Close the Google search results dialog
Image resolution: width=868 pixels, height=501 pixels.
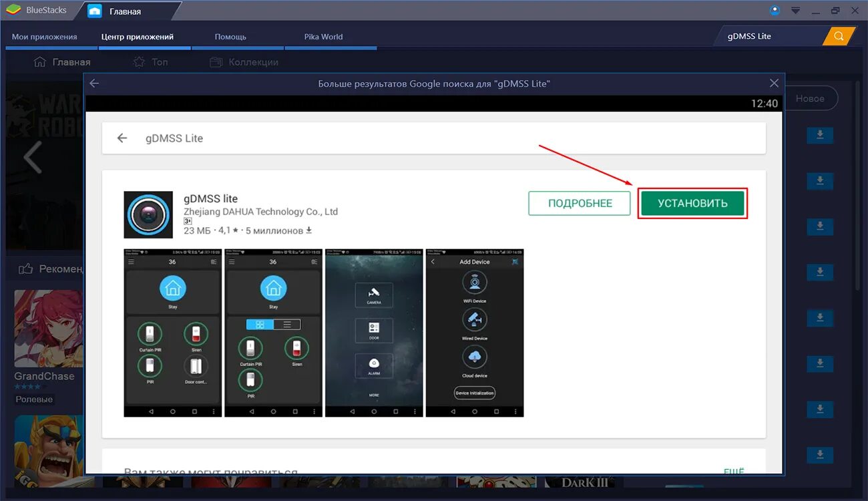[774, 83]
